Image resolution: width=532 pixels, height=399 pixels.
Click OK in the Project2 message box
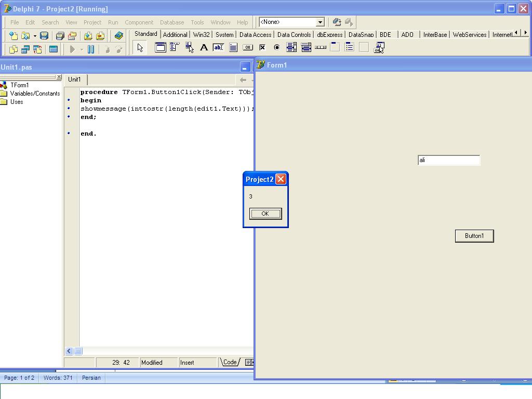[265, 214]
